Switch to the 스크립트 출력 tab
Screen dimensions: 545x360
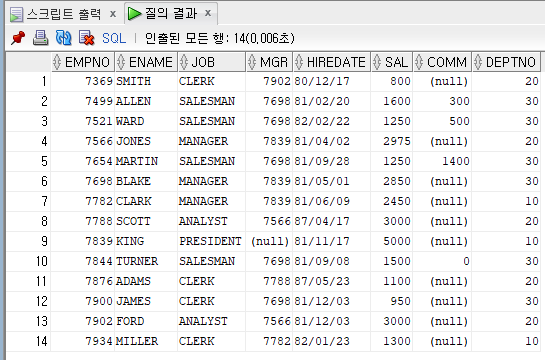64,14
